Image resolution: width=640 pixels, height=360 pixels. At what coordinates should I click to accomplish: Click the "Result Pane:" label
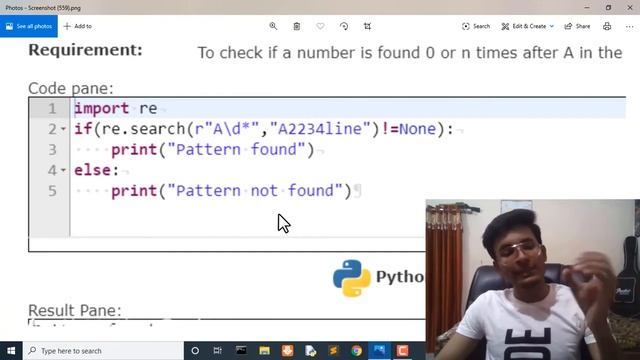75,310
